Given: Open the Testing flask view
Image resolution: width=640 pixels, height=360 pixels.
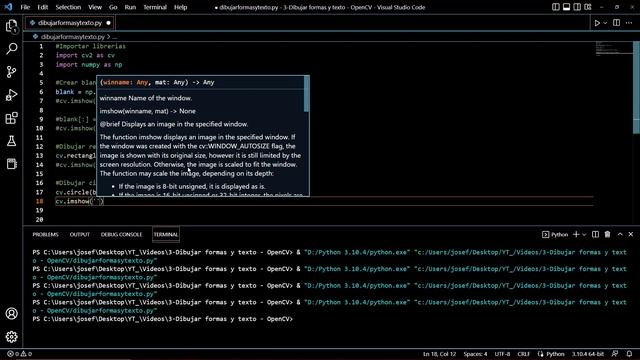Looking at the screenshot, I should pos(11,141).
